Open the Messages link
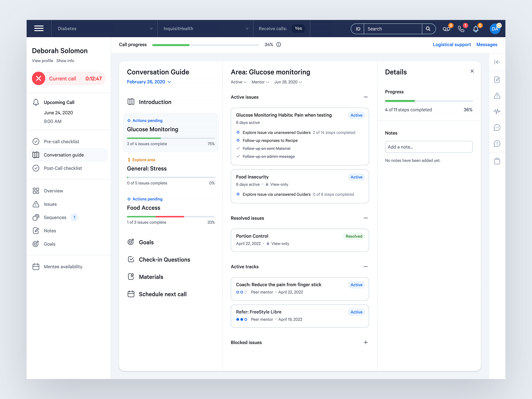 (487, 45)
